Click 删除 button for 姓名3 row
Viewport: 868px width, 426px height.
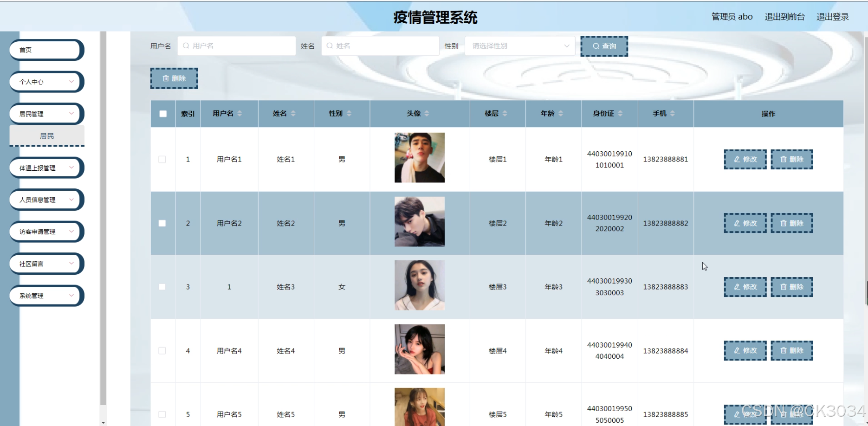click(792, 287)
